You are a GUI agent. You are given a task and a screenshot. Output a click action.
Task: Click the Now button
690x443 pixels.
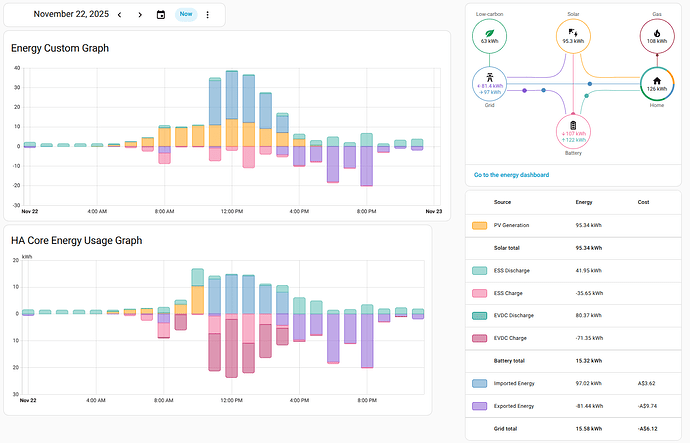[186, 15]
